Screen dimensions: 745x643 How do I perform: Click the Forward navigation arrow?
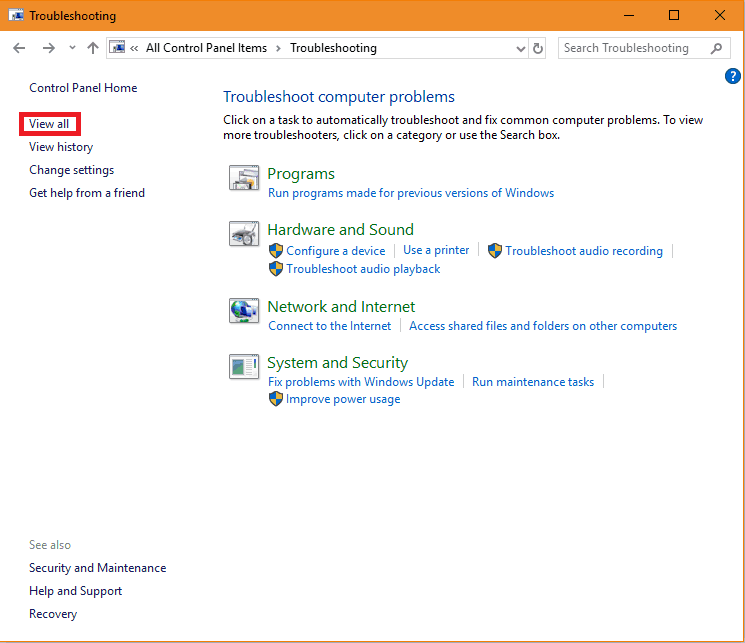coord(48,48)
